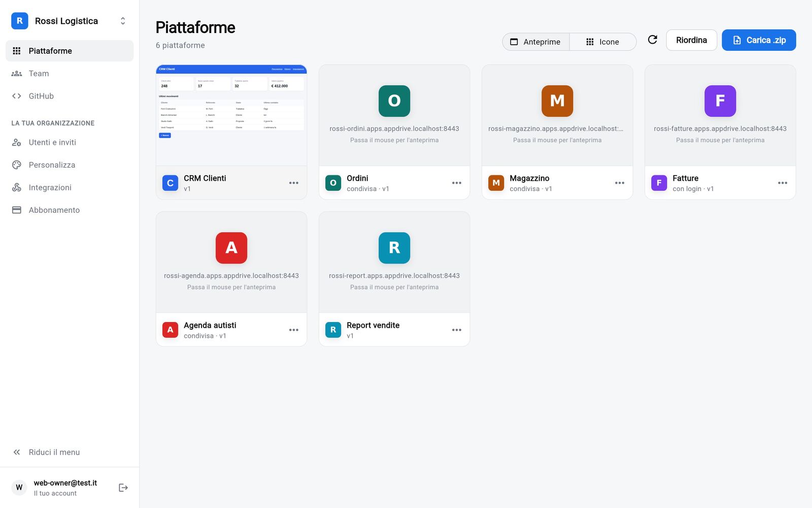This screenshot has height=508, width=812.
Task: Click the rossi-agenda.apps.appdrive.localhost:8443 URL
Action: point(231,275)
